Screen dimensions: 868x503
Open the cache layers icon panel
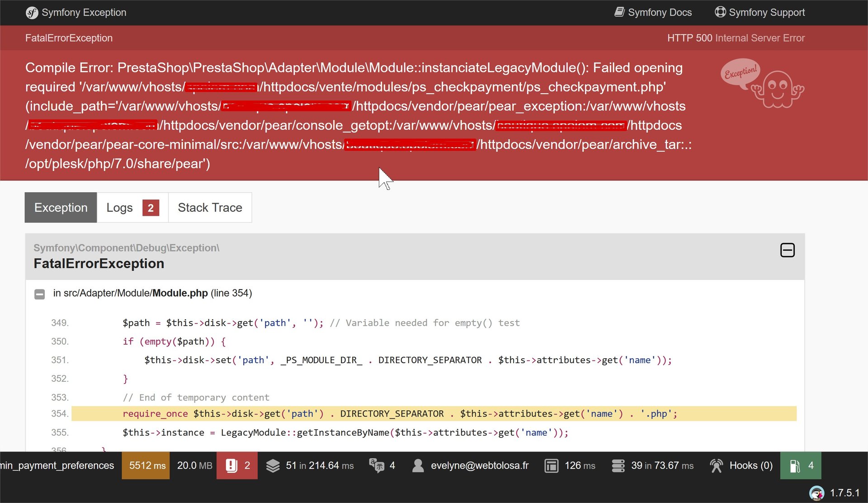click(x=273, y=465)
